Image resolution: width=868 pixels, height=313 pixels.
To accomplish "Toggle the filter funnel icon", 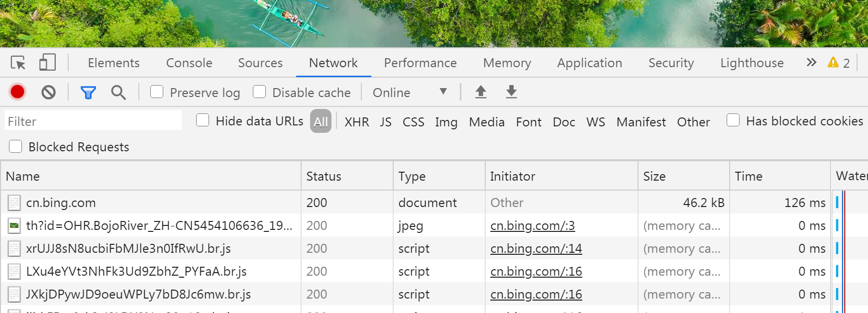I will (88, 93).
